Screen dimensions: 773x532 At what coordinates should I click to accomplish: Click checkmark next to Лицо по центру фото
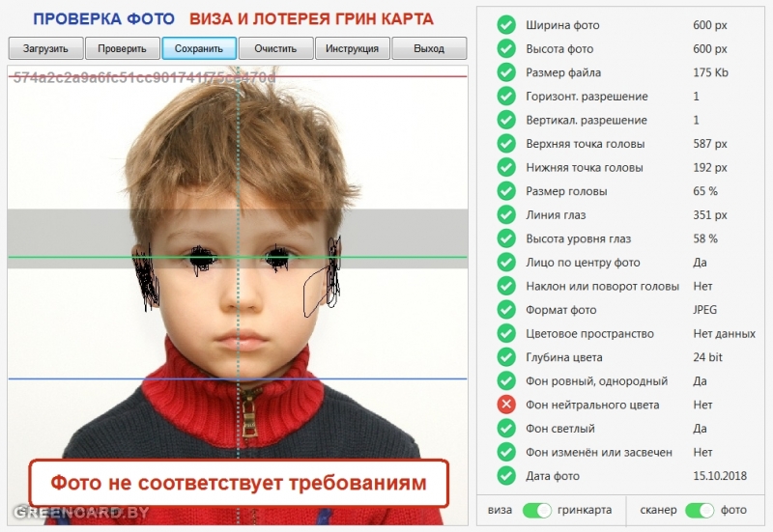point(505,262)
